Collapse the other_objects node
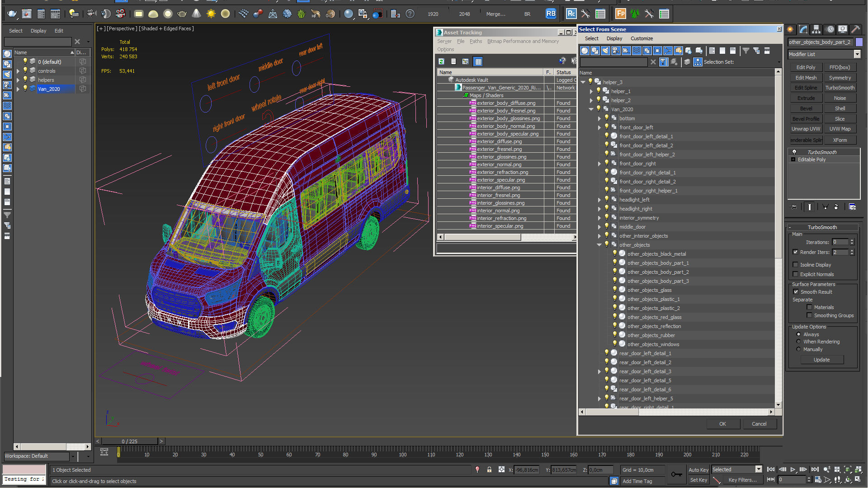Screen dimensions: 868x488 tap(599, 245)
